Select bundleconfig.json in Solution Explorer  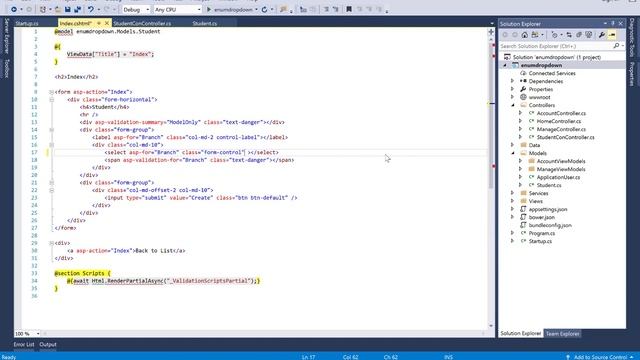tap(550, 225)
